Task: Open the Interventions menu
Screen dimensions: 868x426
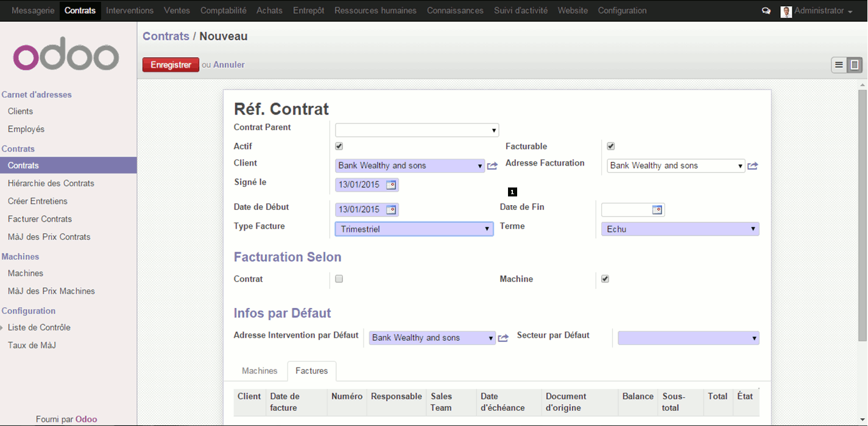Action: tap(130, 11)
